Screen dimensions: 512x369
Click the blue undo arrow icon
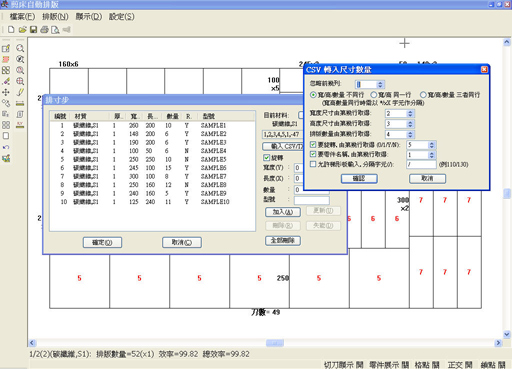(x=6, y=147)
